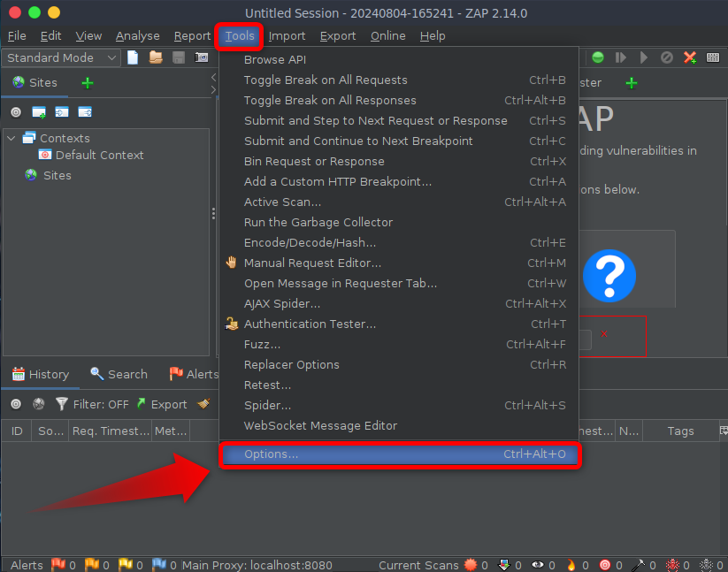
Task: Click the broom clear-history icon
Action: click(203, 404)
